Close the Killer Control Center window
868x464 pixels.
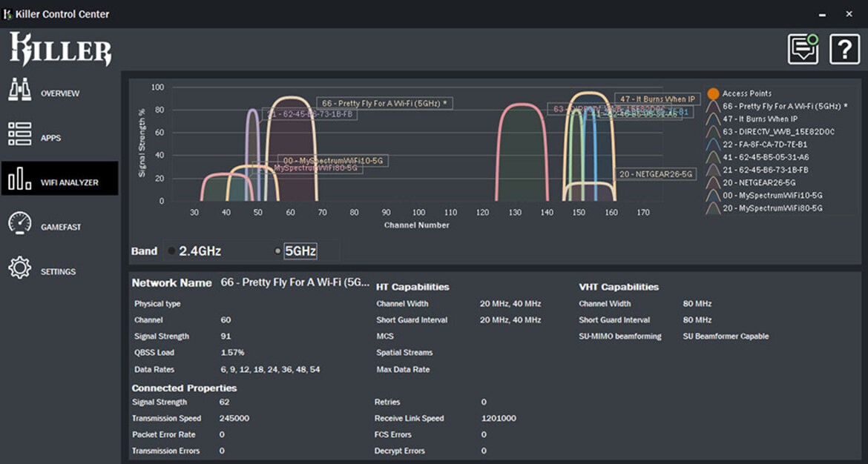[849, 14]
